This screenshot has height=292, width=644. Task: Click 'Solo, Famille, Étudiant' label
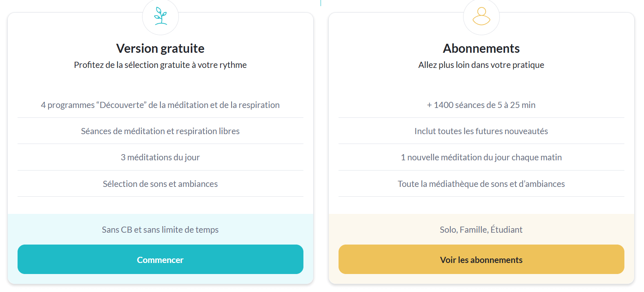click(481, 229)
